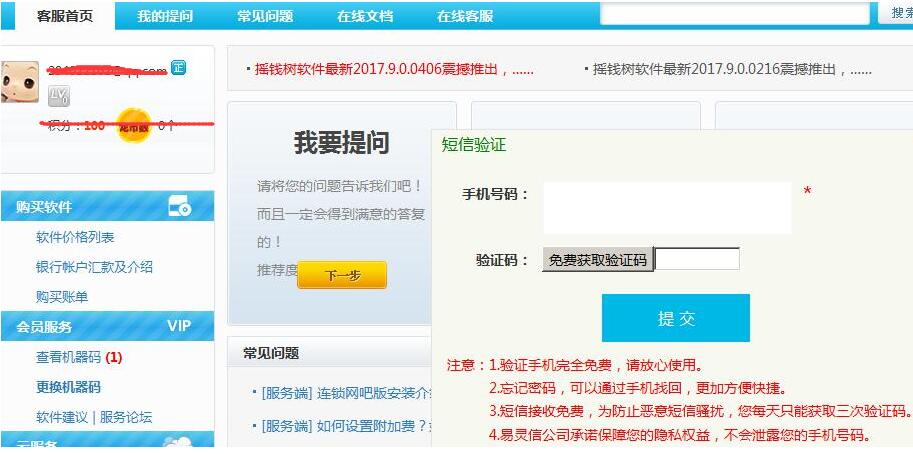The width and height of the screenshot is (913, 454).
Task: Click the orange gold coin icon
Action: click(x=133, y=126)
